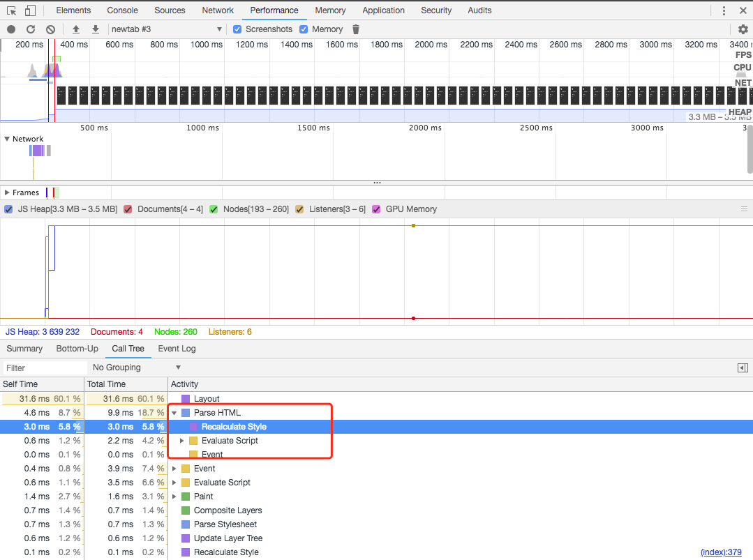
Task: Expand the Paint activity row
Action: pos(174,496)
